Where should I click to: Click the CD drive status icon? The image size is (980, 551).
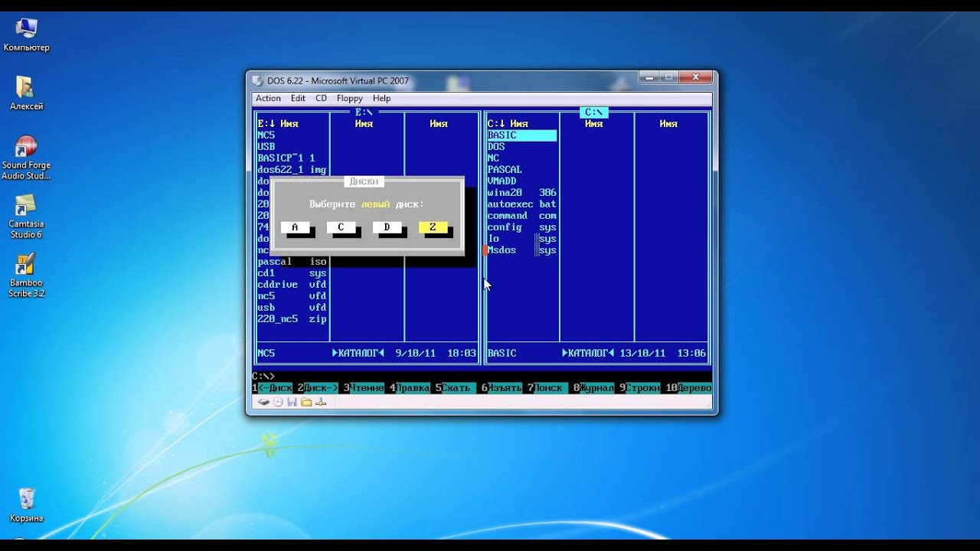[278, 402]
